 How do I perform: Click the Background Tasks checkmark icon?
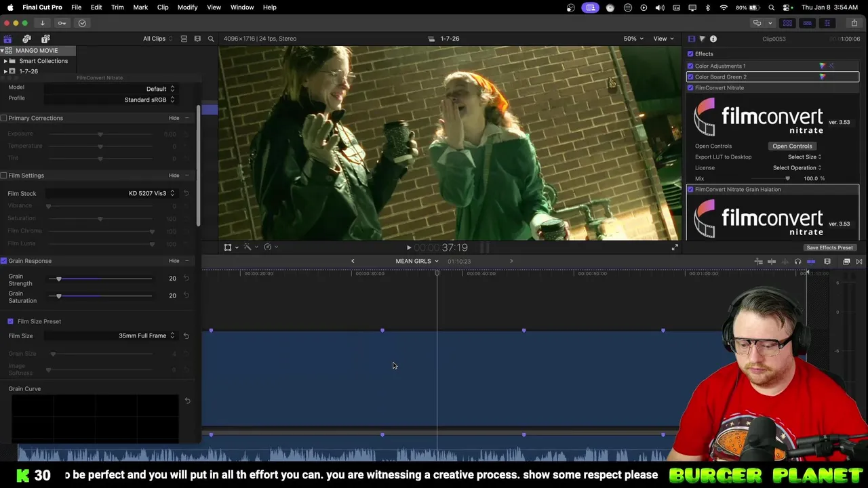(x=82, y=23)
